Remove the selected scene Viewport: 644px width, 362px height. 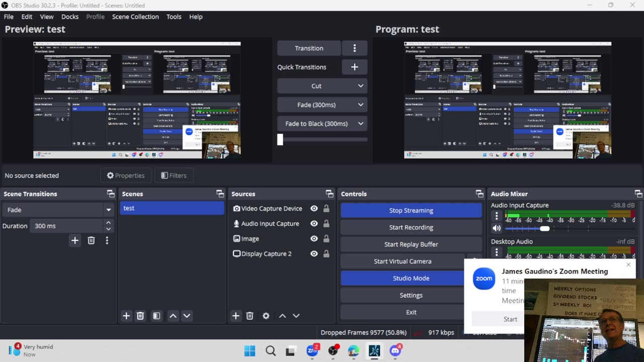tap(140, 316)
